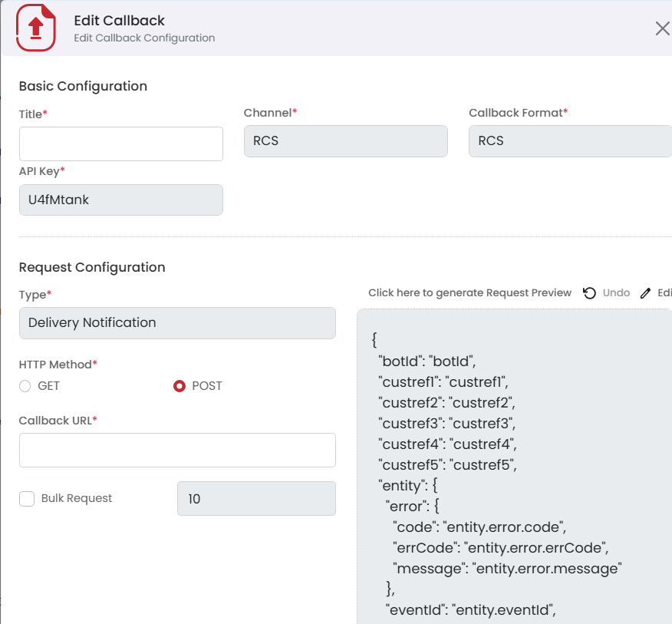Open the Channel RCS field

(346, 141)
